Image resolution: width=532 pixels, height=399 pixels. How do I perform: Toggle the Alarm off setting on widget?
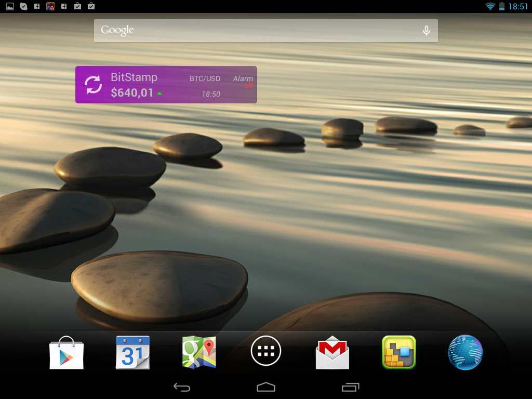[243, 82]
